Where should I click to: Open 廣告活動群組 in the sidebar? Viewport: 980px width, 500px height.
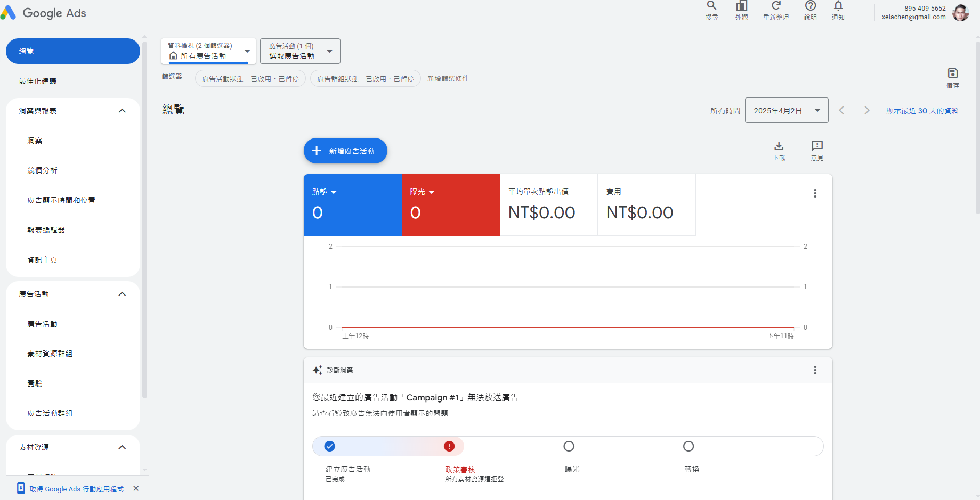tap(73, 413)
